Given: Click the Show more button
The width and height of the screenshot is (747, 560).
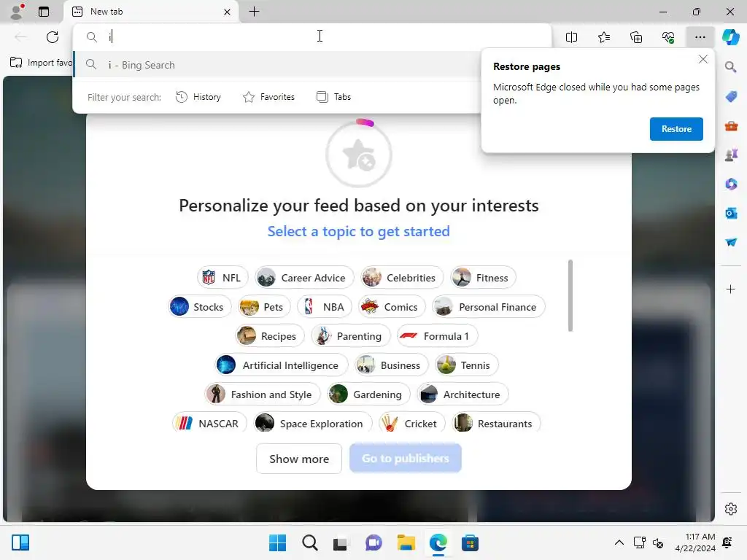Looking at the screenshot, I should coord(298,459).
